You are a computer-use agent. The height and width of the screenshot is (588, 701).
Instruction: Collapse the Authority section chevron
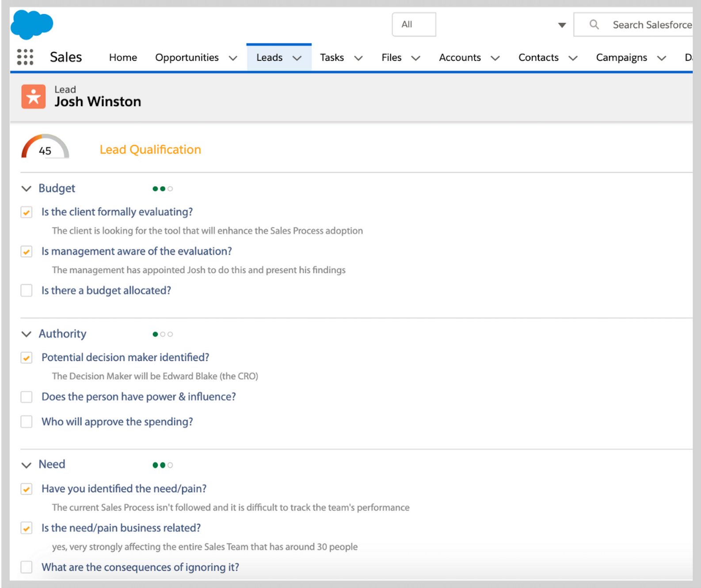tap(27, 334)
